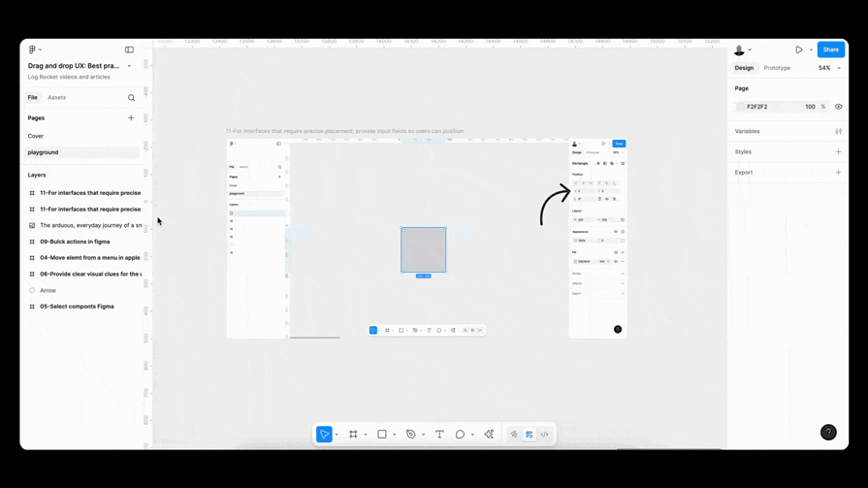
Task: Toggle page background visibility eye icon
Action: [839, 107]
